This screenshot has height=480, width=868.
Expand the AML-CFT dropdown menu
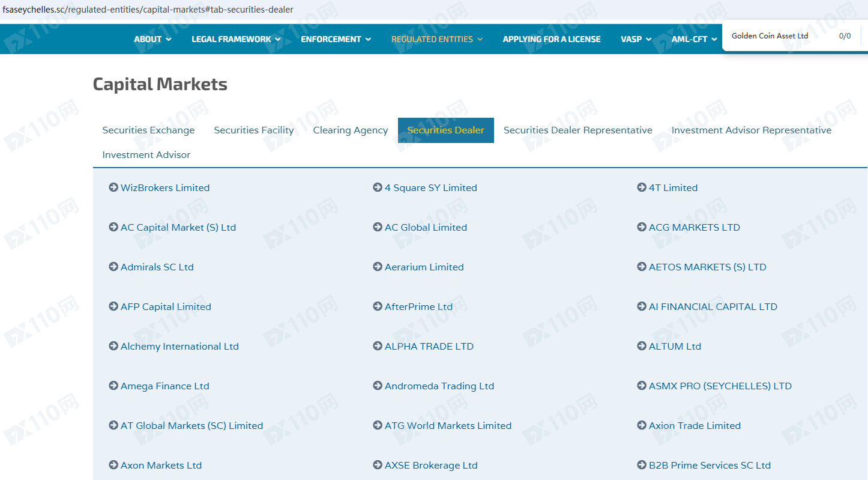(x=694, y=39)
